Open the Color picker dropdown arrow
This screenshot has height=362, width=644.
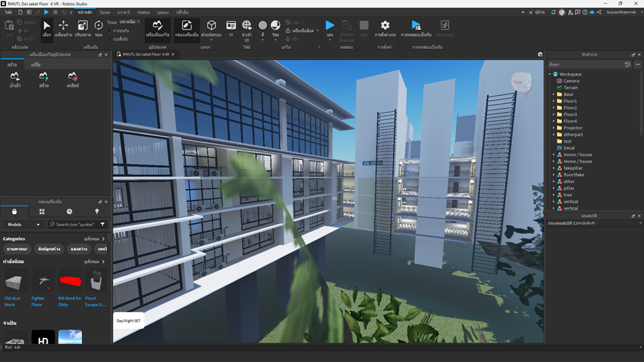pos(263,40)
